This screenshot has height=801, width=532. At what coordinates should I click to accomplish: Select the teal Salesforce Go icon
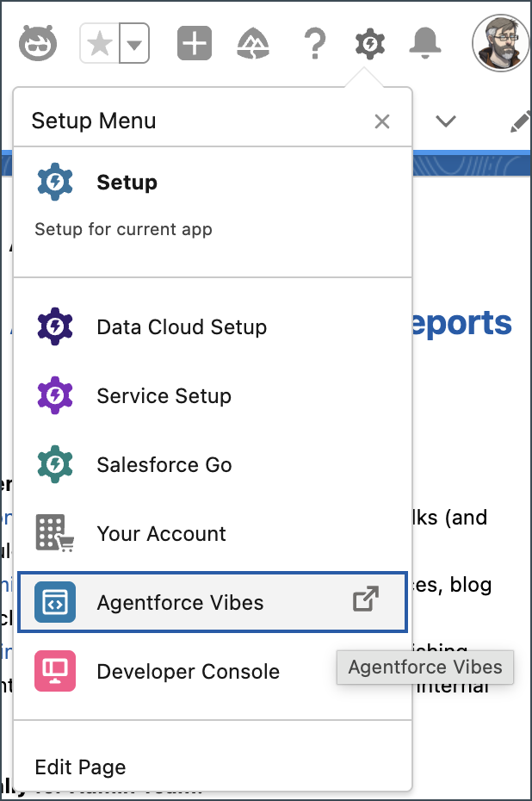click(x=55, y=464)
